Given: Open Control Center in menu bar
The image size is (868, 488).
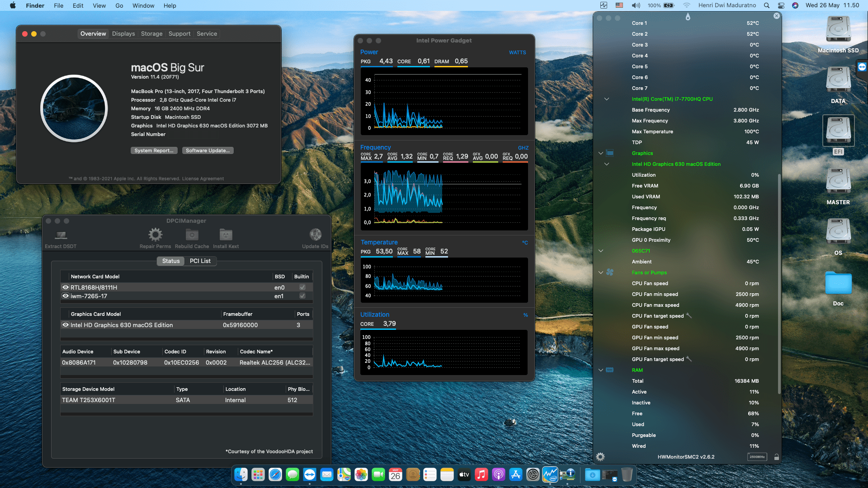Looking at the screenshot, I should tap(781, 5).
